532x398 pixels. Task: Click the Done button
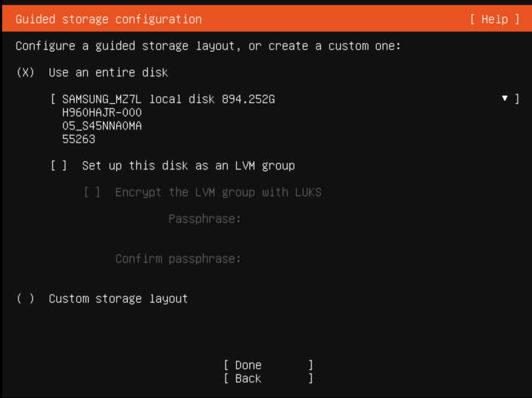[x=268, y=365]
